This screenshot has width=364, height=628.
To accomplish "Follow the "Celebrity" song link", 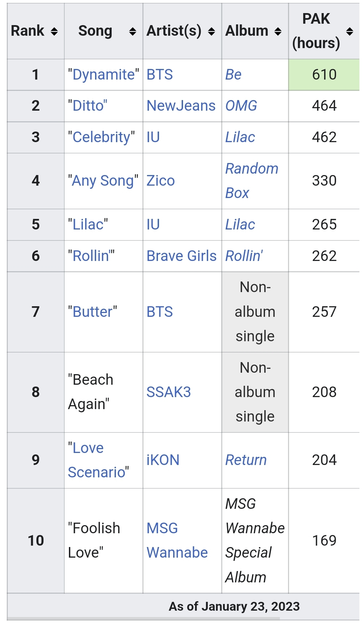I will tap(101, 137).
